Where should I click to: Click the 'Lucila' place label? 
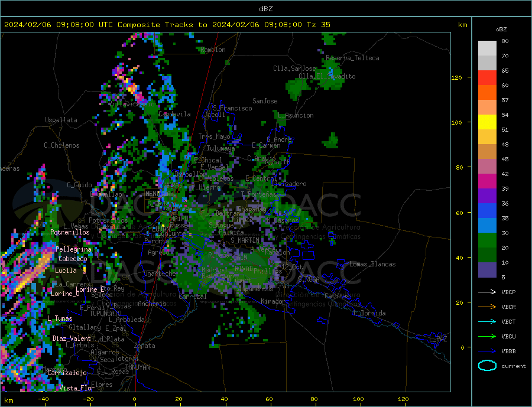(x=66, y=271)
